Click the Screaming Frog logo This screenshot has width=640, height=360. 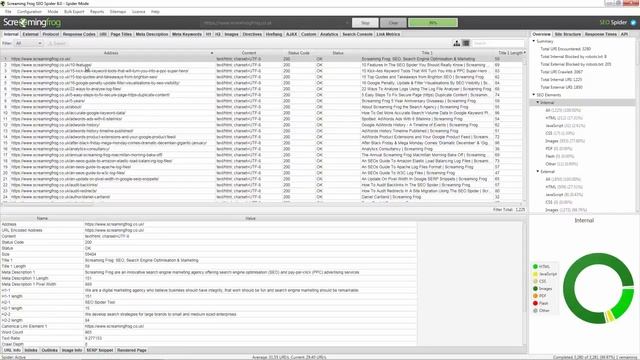point(32,22)
